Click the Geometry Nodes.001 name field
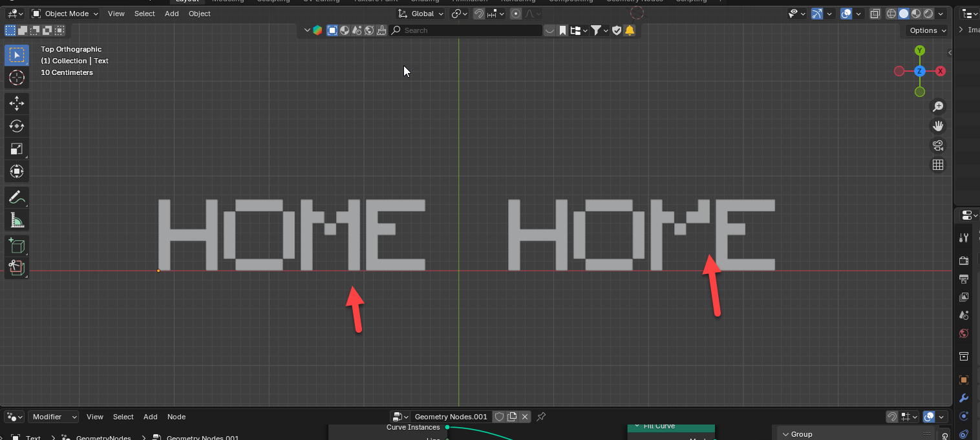980x440 pixels. (451, 417)
